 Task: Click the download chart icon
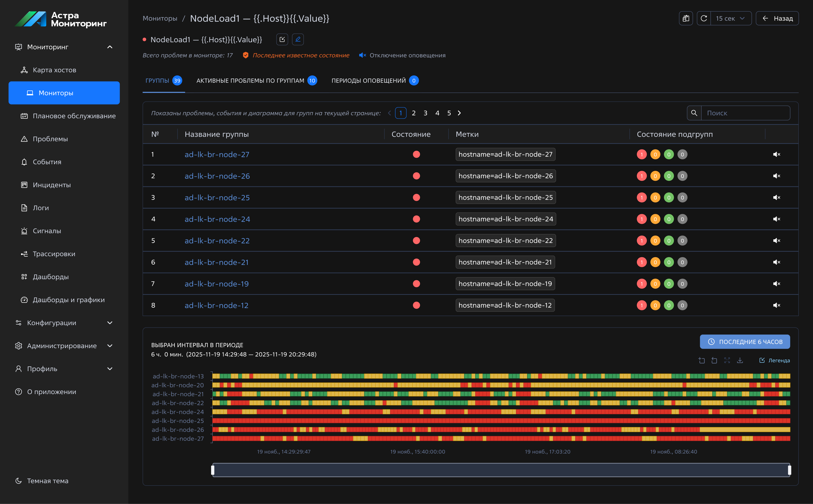740,360
